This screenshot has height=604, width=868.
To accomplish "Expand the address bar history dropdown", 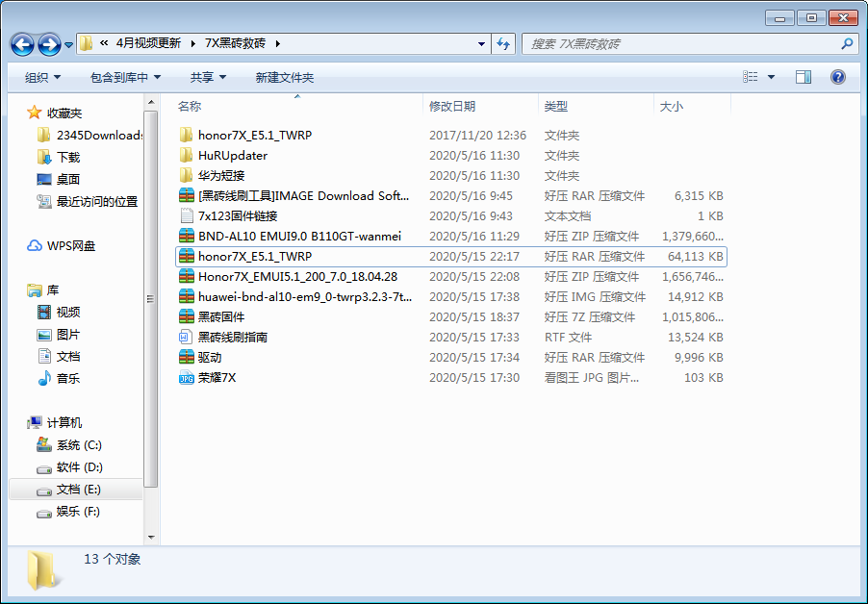I will [x=481, y=43].
